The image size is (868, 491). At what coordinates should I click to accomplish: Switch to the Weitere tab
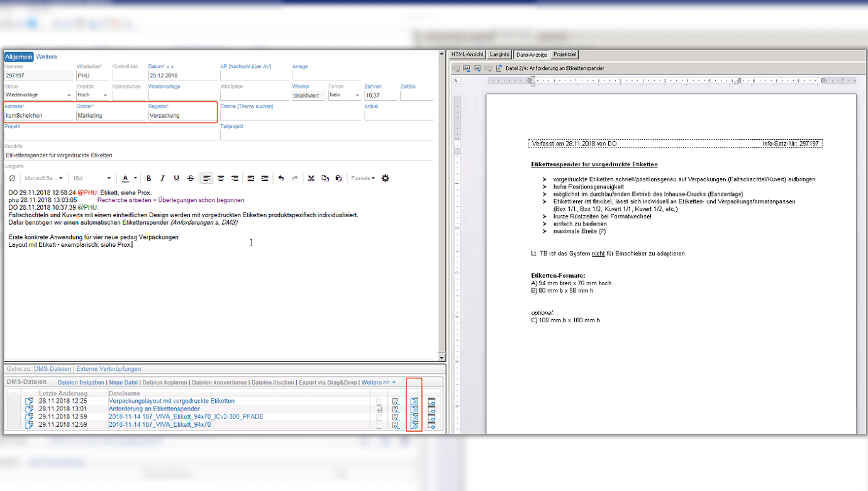click(x=47, y=57)
